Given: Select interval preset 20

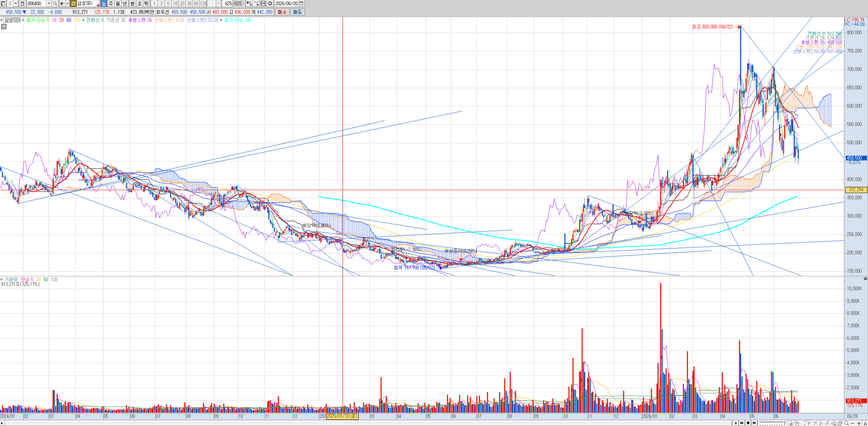Looking at the screenshot, I should tap(182, 3).
